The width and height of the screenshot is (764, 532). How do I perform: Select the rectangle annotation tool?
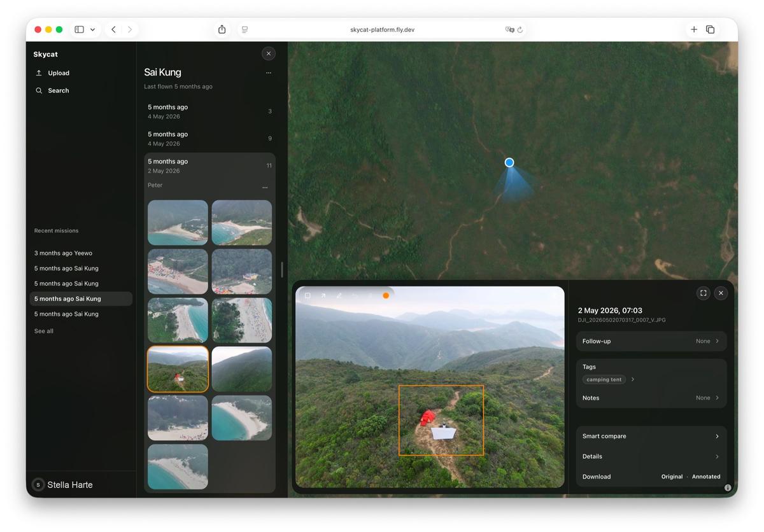[x=308, y=295]
